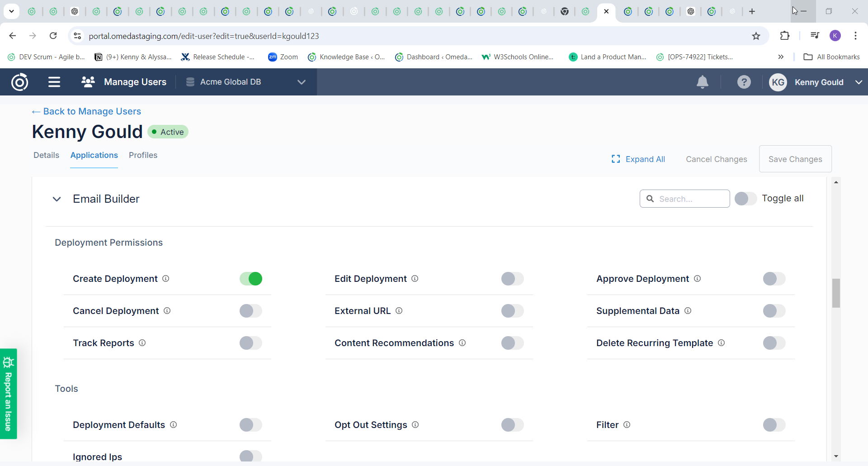
Task: Open the notifications bell
Action: coord(702,82)
